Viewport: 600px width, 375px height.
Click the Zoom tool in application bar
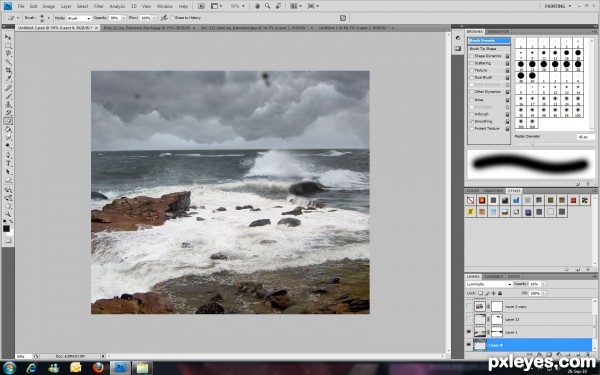[267, 6]
